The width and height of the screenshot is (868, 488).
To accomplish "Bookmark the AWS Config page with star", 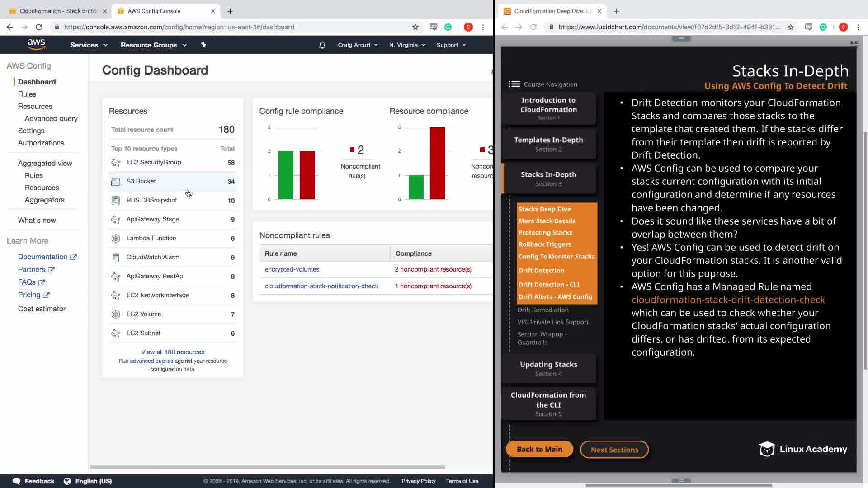I will (x=415, y=27).
